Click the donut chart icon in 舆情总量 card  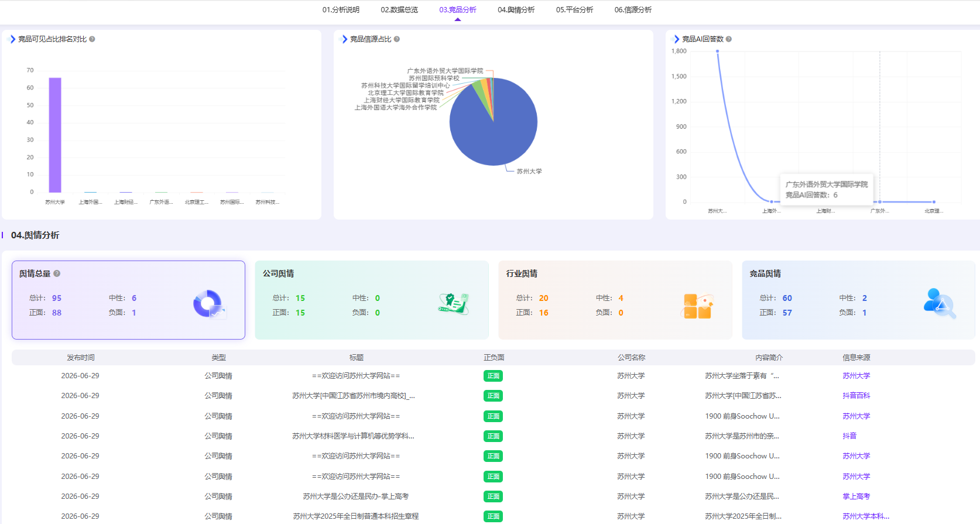[209, 304]
